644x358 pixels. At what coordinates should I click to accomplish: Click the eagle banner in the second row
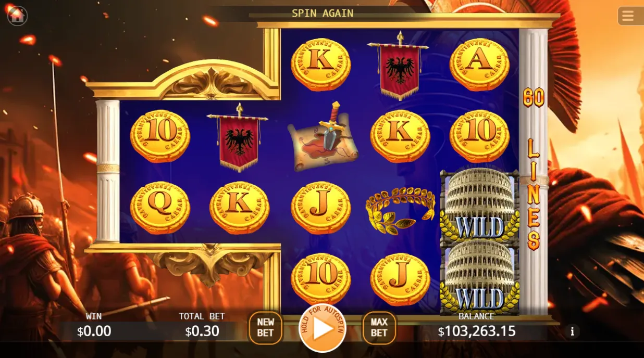click(x=238, y=136)
